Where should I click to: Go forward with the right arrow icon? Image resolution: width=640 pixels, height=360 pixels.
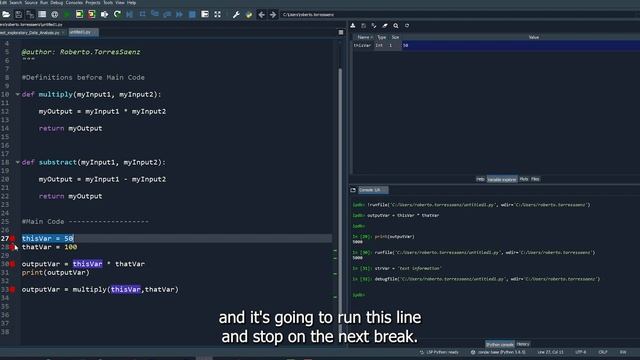(273, 15)
